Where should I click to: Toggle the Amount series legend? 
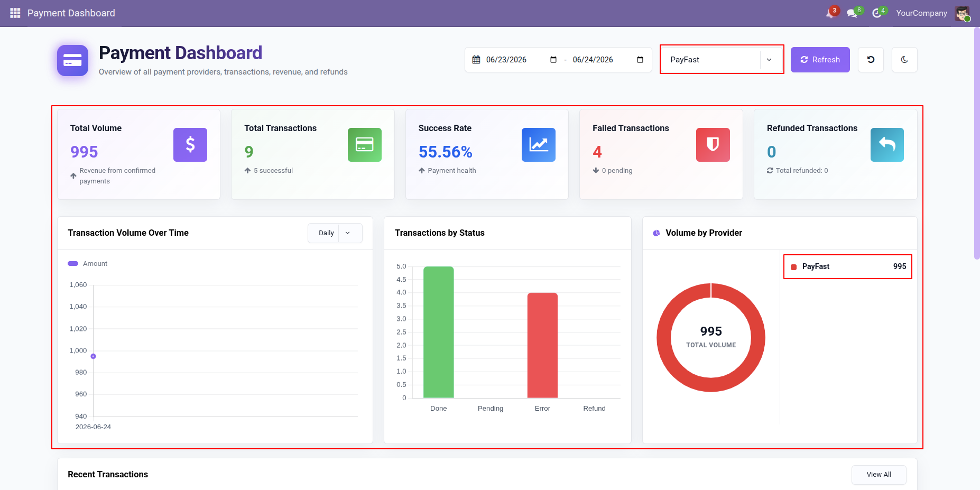pyautogui.click(x=88, y=263)
